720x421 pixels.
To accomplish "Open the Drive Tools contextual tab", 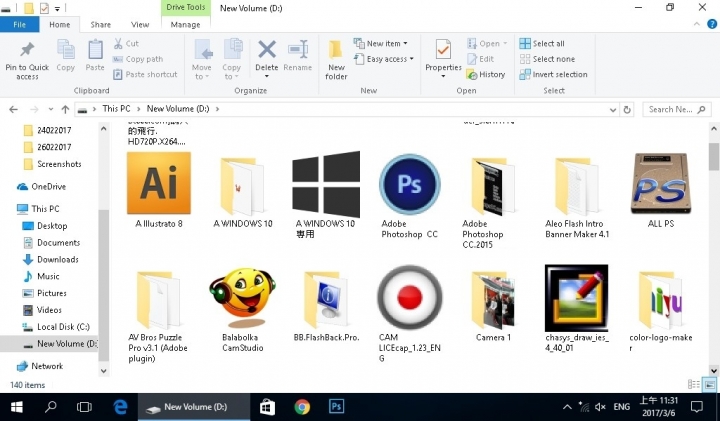I will [186, 7].
